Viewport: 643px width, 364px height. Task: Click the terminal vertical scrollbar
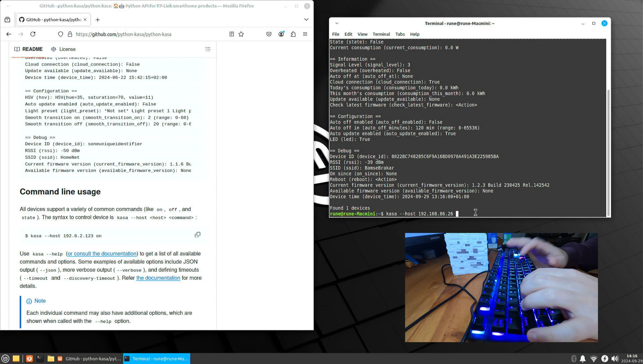(x=608, y=153)
